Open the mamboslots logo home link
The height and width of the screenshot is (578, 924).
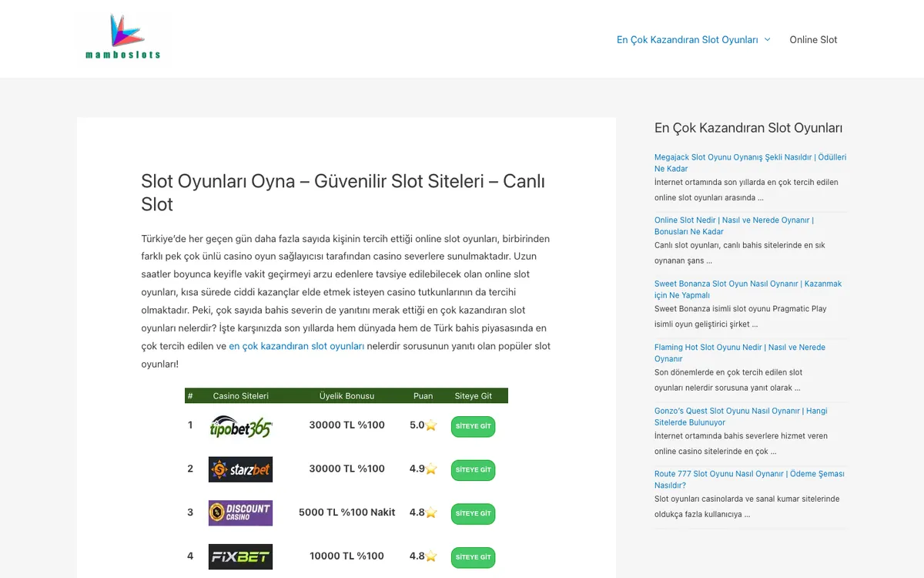pyautogui.click(x=123, y=37)
